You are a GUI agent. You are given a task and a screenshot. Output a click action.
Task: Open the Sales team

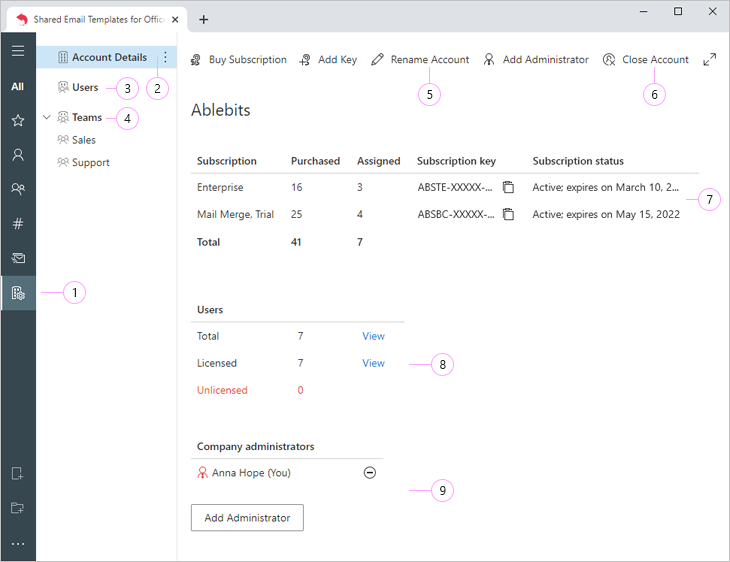tap(76, 140)
